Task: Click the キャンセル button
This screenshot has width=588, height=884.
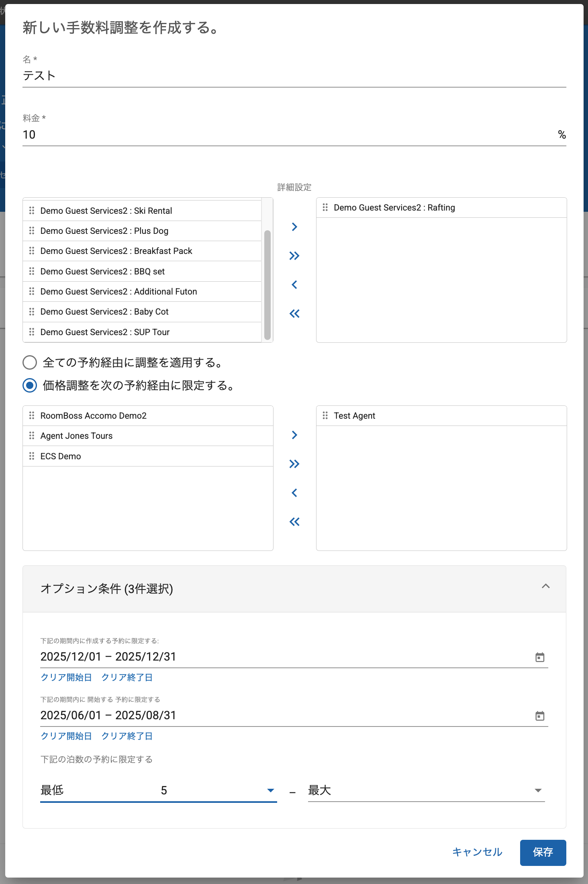Action: pos(477,852)
